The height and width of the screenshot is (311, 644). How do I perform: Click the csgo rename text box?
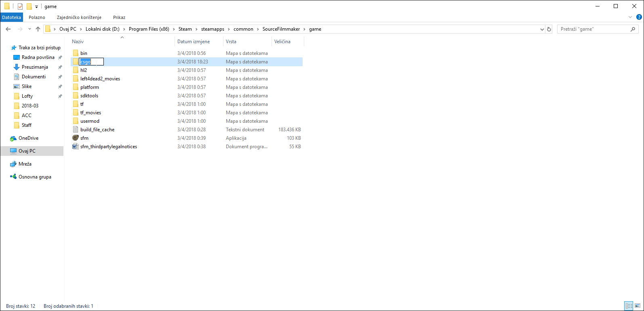coord(91,61)
